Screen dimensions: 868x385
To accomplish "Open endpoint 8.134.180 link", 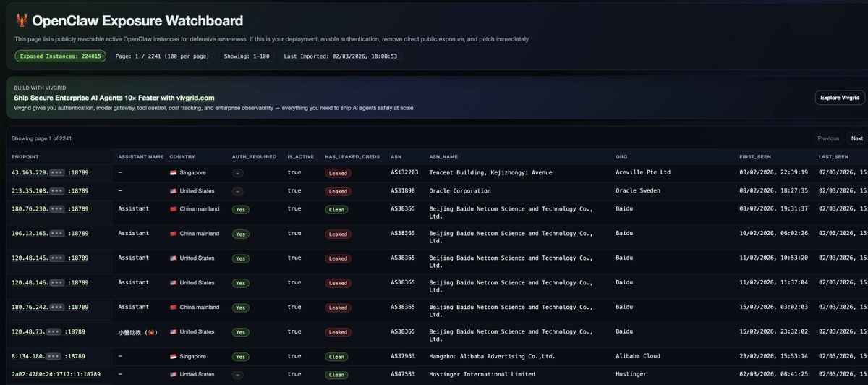I will pos(48,357).
